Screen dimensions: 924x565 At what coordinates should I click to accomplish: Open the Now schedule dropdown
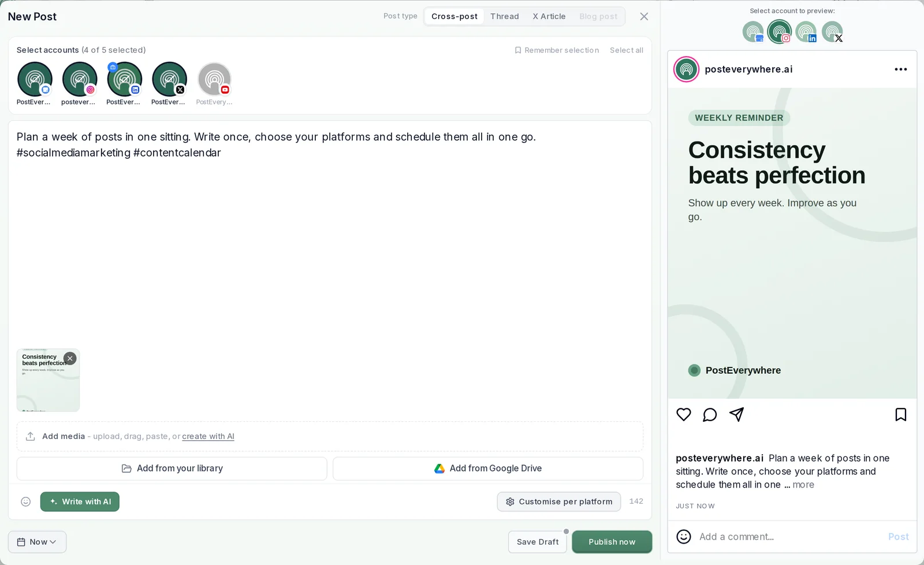tap(37, 542)
